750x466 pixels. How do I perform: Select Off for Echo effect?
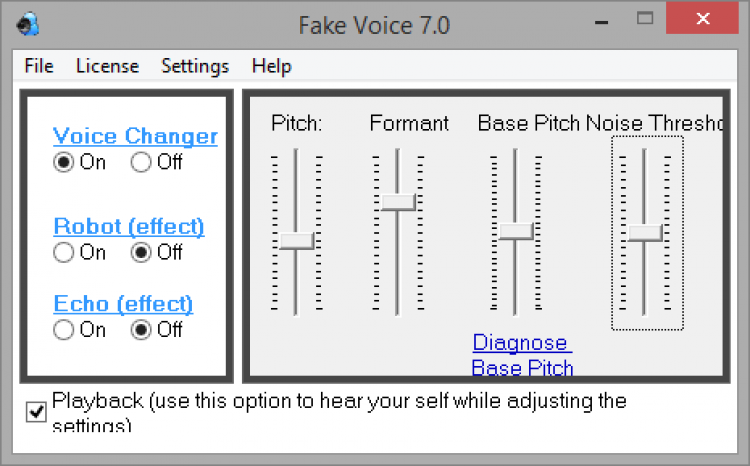pos(141,329)
